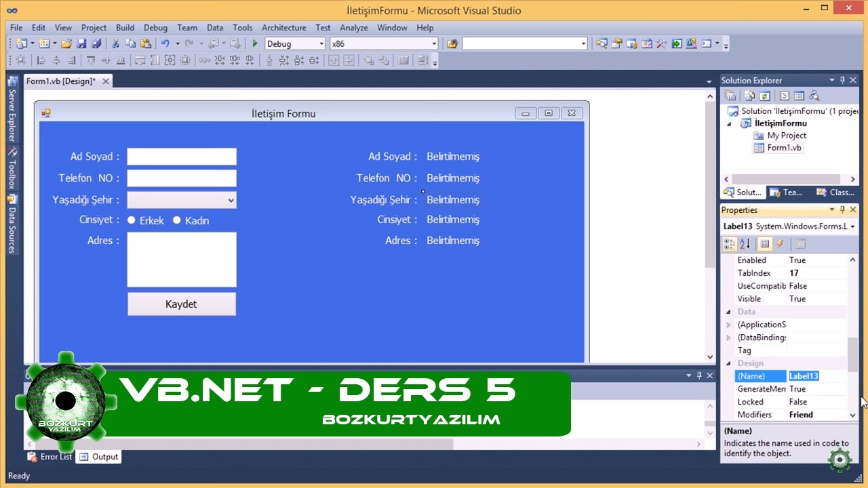Click Show All Files in Solution Explorer
868x488 pixels.
(x=750, y=96)
